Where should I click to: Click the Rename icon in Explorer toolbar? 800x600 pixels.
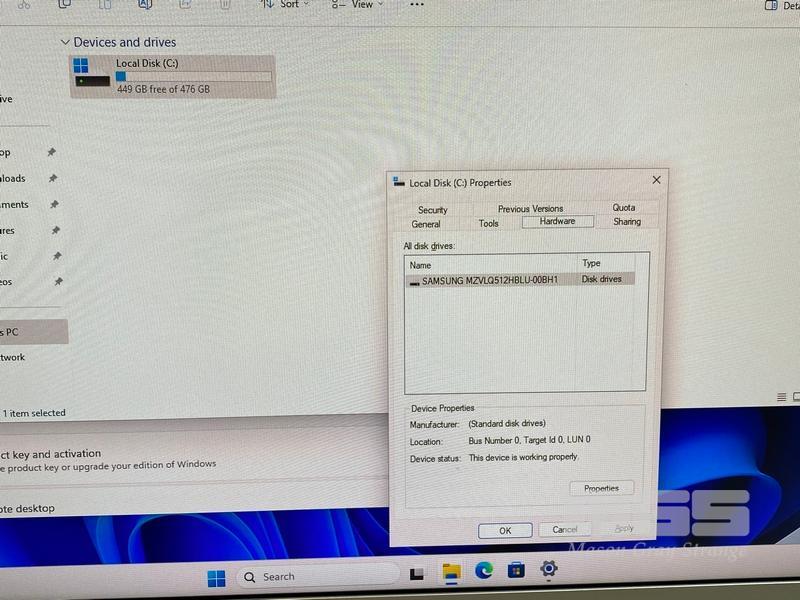(x=145, y=4)
